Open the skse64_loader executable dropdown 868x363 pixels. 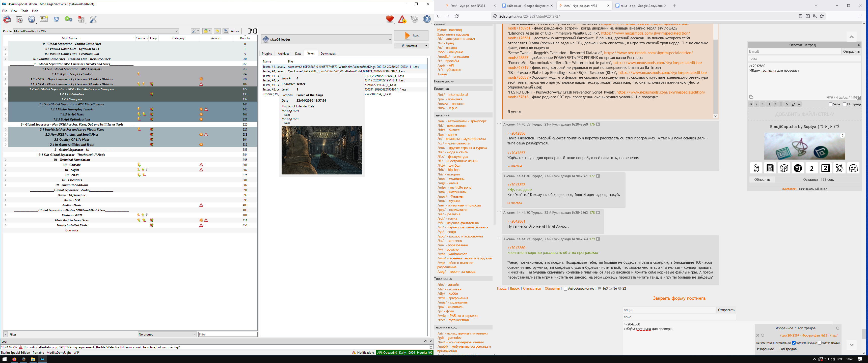pos(327,39)
